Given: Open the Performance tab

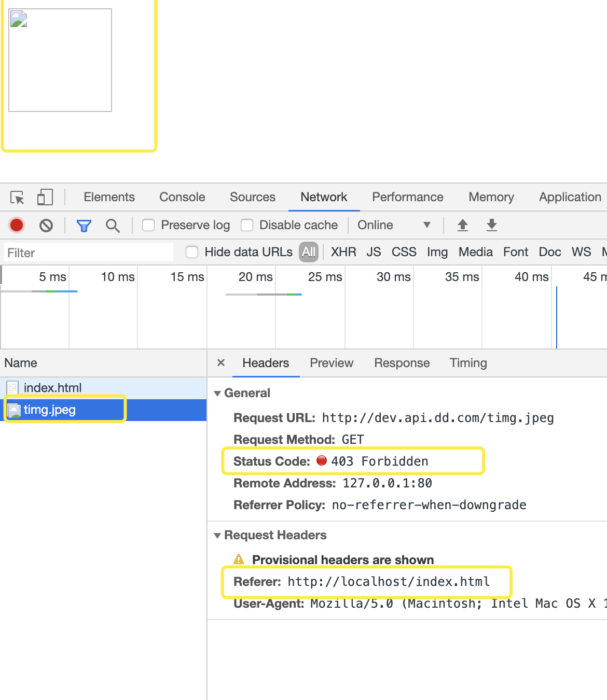Looking at the screenshot, I should coord(408,197).
